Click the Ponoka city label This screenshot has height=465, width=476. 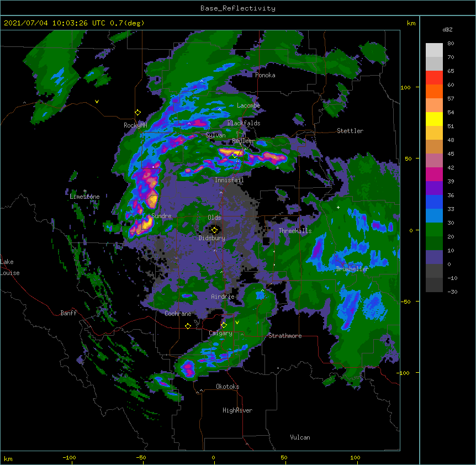[265, 75]
